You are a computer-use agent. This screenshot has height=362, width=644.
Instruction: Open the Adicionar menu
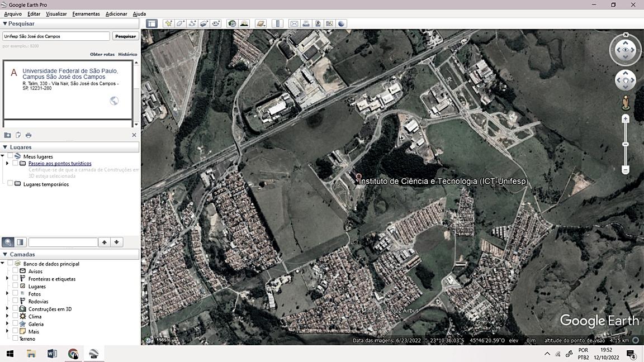[116, 14]
